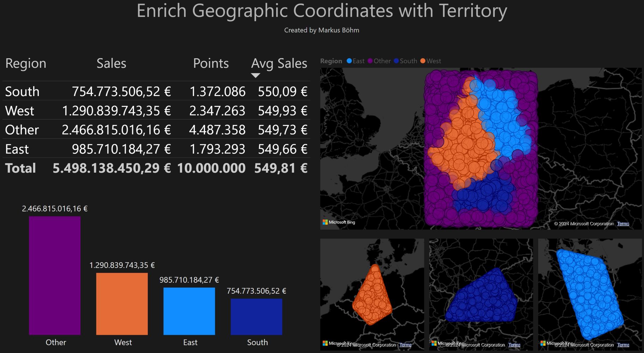The height and width of the screenshot is (353, 644).
Task: Click the South axis label under chart
Action: 257,342
